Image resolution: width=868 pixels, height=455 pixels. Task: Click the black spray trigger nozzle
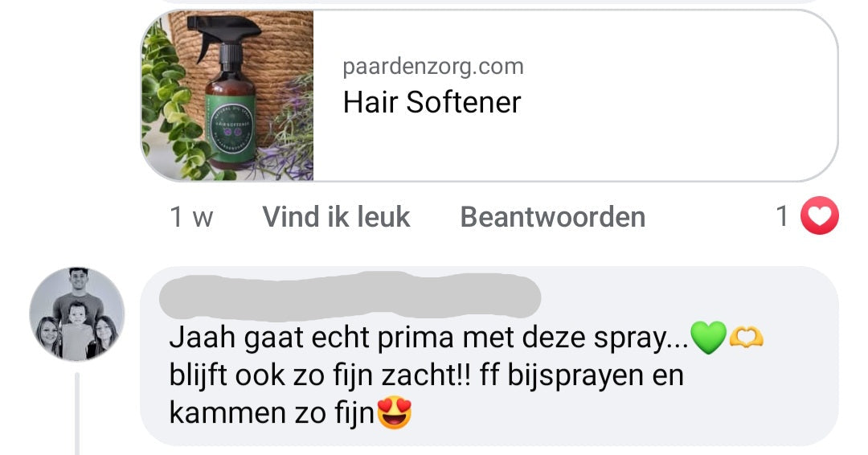coord(222,35)
